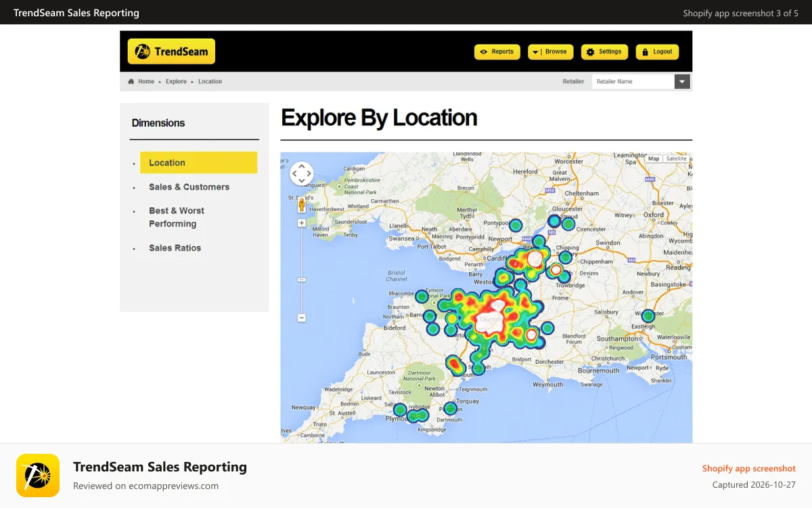This screenshot has height=508, width=812.
Task: Click the map zoom slider handle
Action: (x=302, y=280)
